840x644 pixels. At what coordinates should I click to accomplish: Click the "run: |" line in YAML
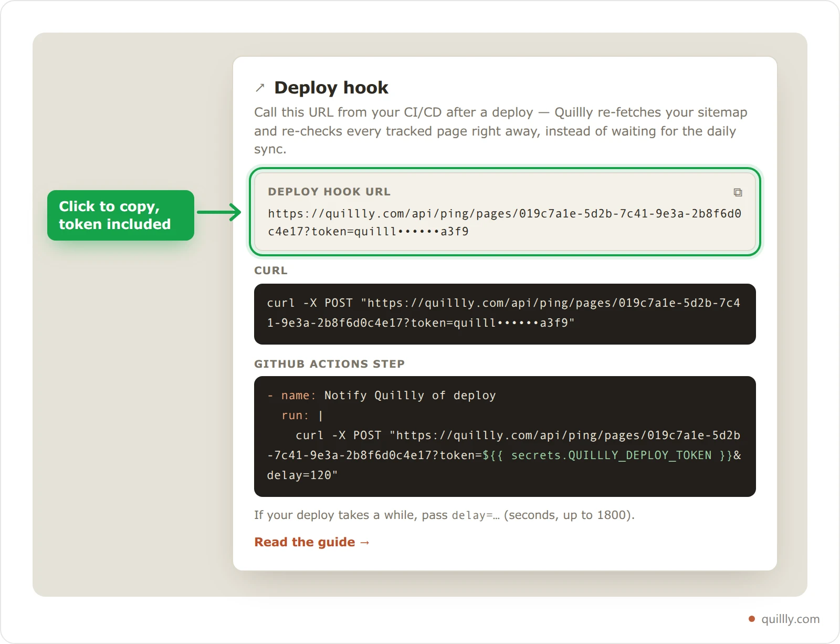coord(302,416)
